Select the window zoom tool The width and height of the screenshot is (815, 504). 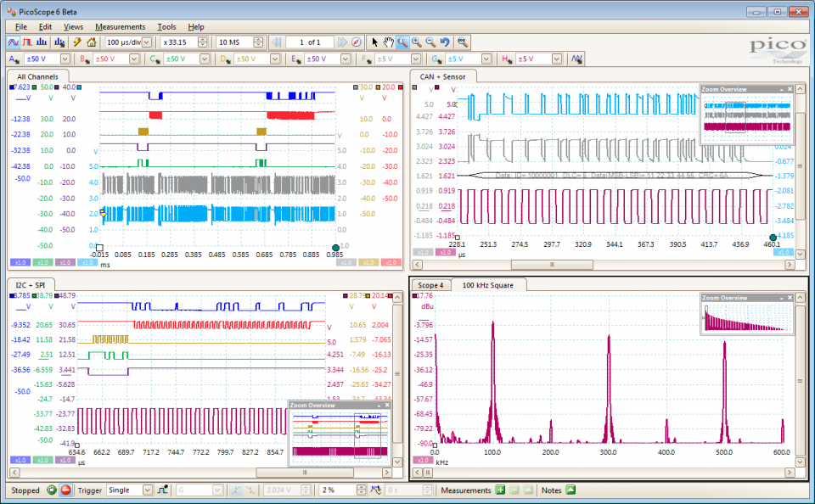402,42
